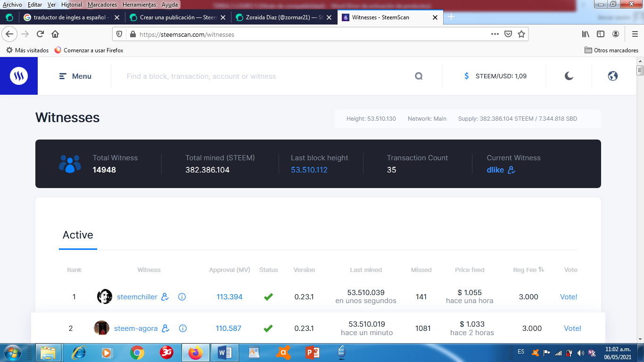Screen dimensions: 644x362
Task: Click steemchiller avatar thumbnail
Action: 105,296
